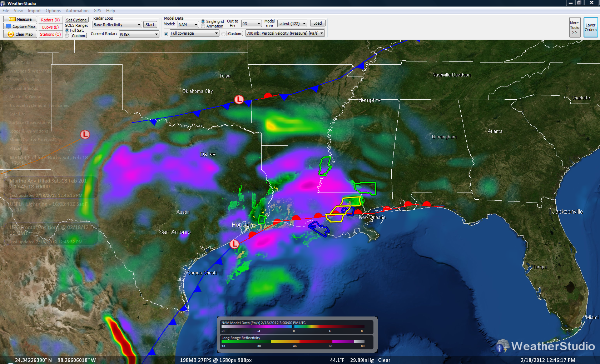
Task: Toggle Radars (R) layer
Action: coord(50,20)
